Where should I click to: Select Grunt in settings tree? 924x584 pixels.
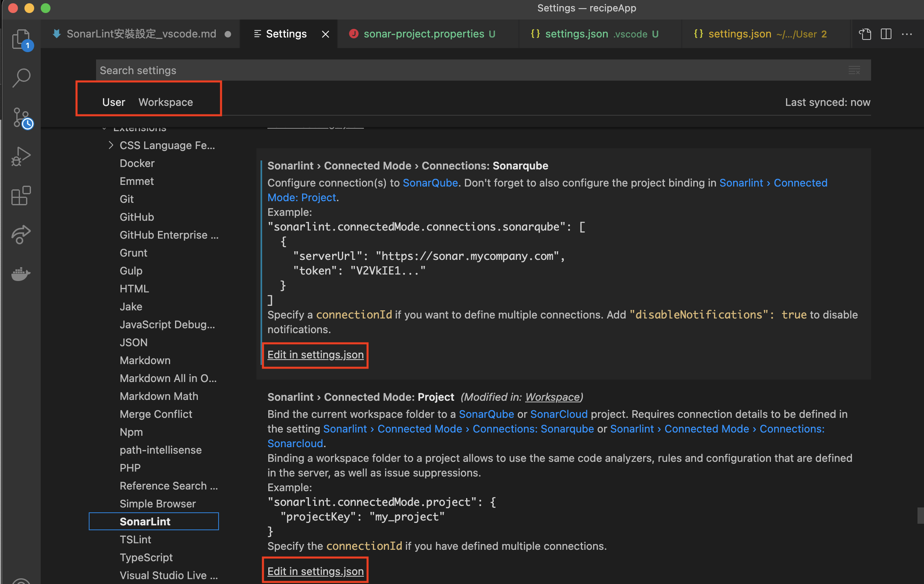pyautogui.click(x=133, y=253)
